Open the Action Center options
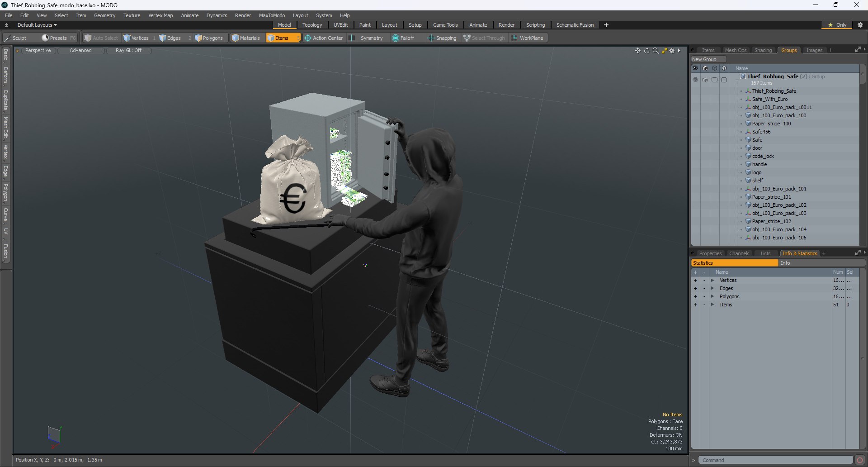Viewport: 868px width, 467px height. (x=324, y=38)
